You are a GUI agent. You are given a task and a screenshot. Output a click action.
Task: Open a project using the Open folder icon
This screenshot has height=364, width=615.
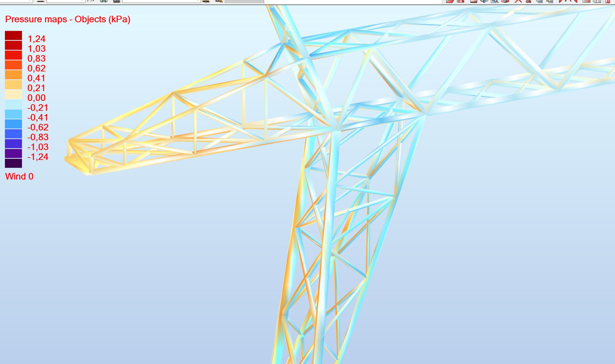click(x=450, y=2)
